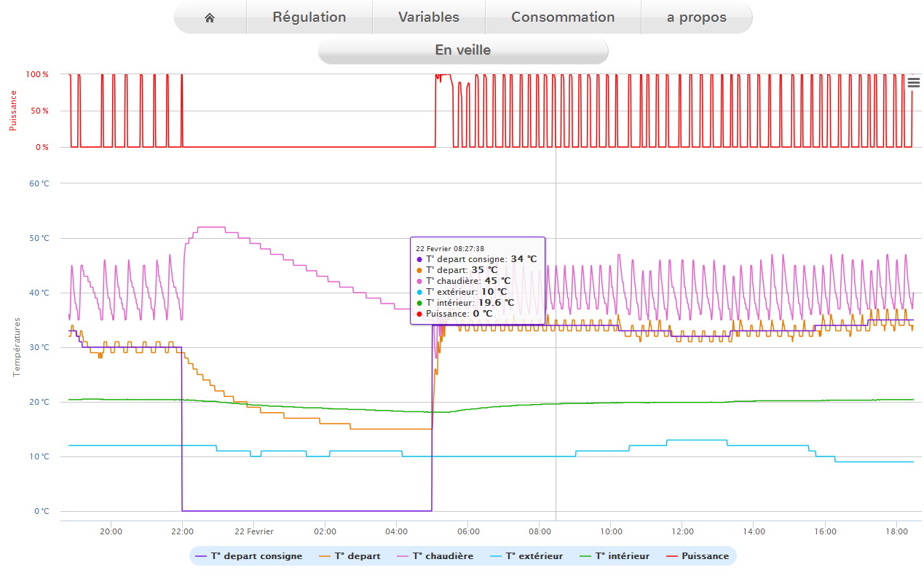This screenshot has height=578, width=924.
Task: Open the chart hamburger export menu
Action: pyautogui.click(x=914, y=83)
